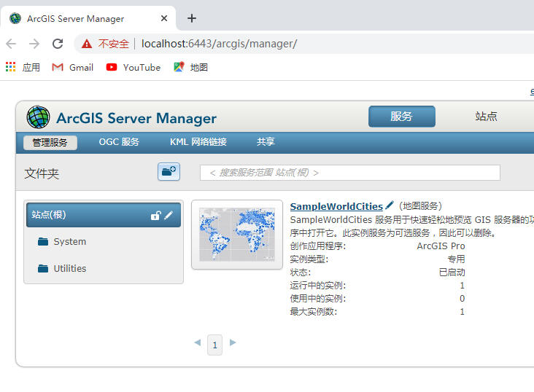
Task: Click the Utilities folder icon
Action: 43,268
